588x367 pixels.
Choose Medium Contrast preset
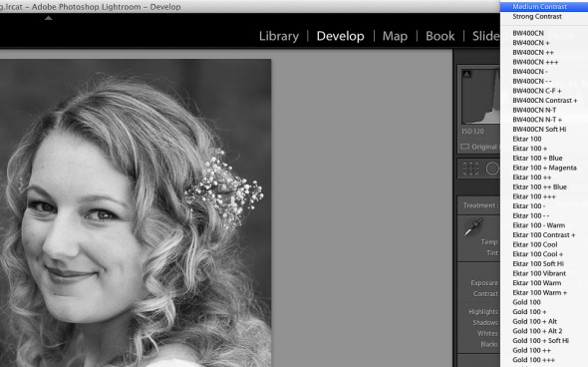tap(544, 6)
